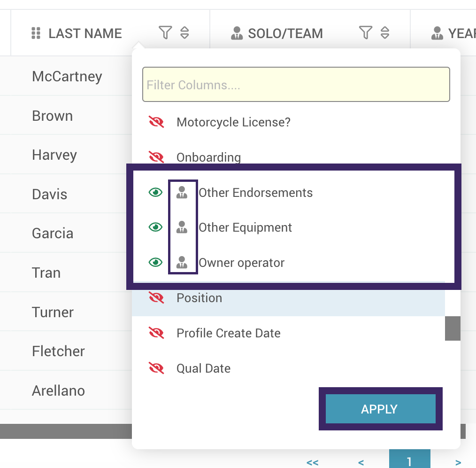
Task: Choose the Onboarding entry in the column list
Action: [208, 157]
